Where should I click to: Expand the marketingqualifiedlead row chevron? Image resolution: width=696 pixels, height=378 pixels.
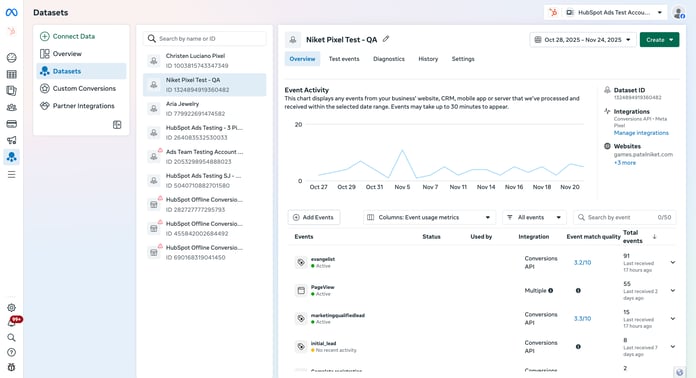(x=672, y=319)
